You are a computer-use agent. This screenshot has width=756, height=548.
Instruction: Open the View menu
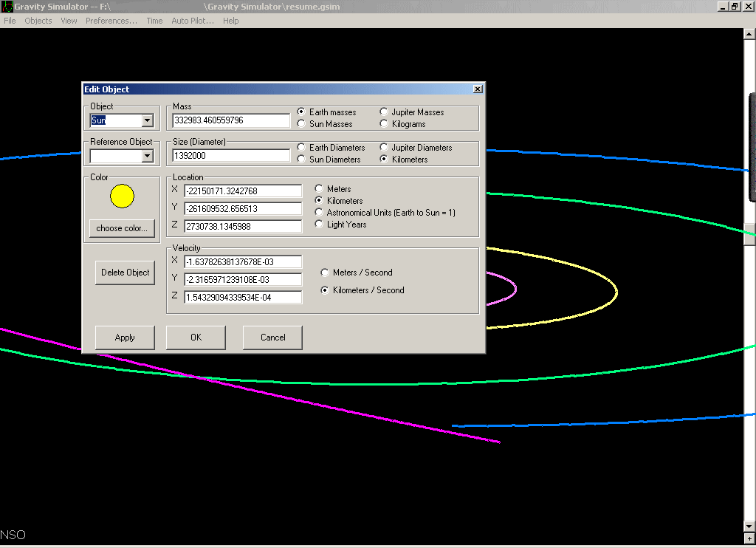[x=69, y=21]
